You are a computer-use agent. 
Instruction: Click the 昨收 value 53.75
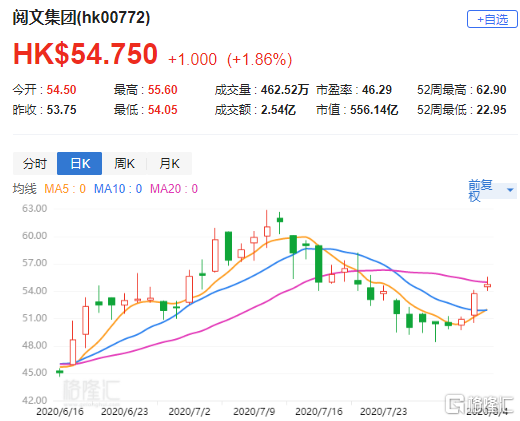coord(61,110)
